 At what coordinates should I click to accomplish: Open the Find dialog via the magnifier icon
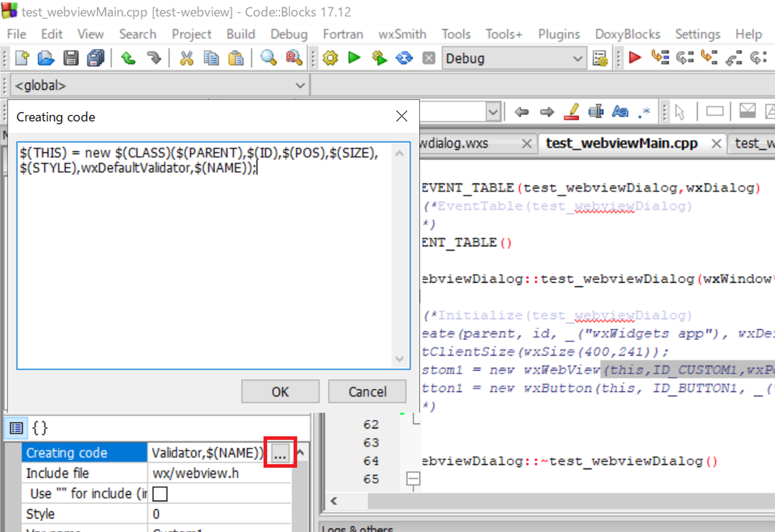266,58
